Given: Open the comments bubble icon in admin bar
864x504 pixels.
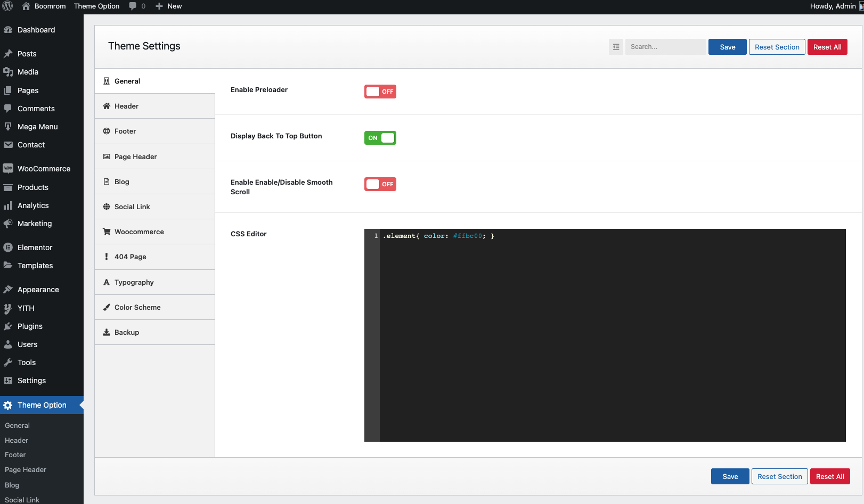Looking at the screenshot, I should (x=133, y=6).
